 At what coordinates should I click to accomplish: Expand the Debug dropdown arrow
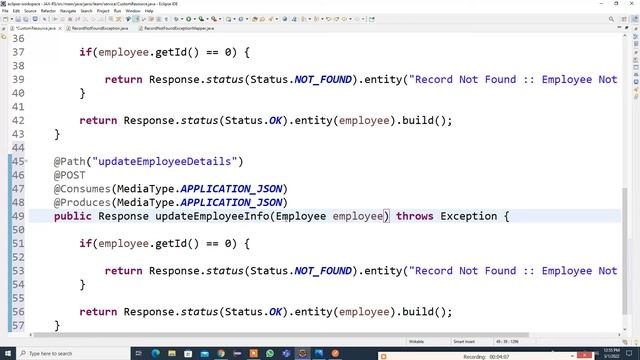click(182, 19)
